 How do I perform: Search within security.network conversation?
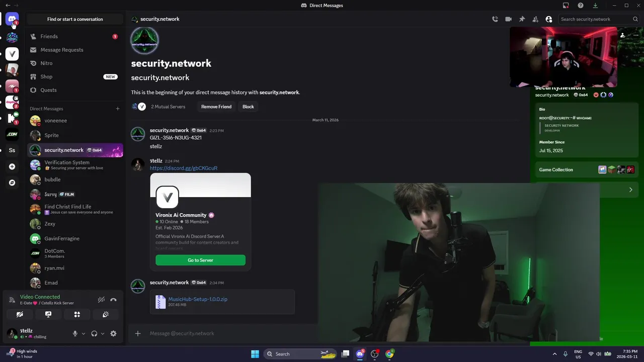(x=599, y=19)
